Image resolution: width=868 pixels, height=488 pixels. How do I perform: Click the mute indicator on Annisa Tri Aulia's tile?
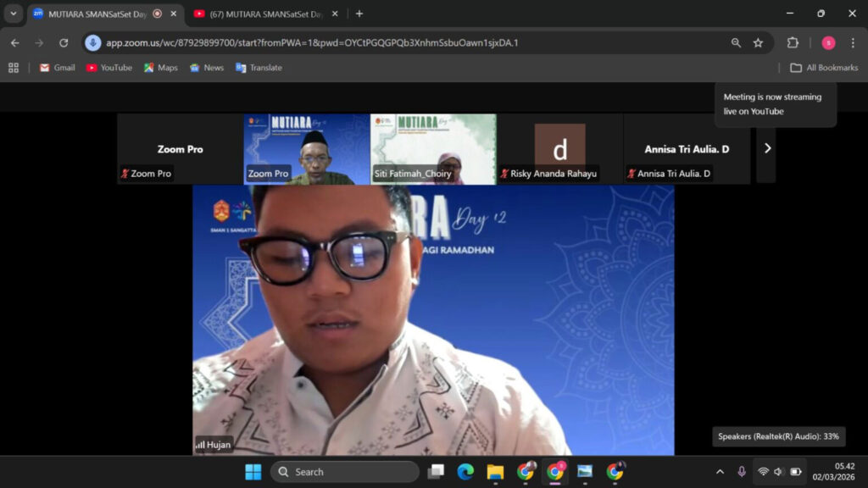point(632,173)
